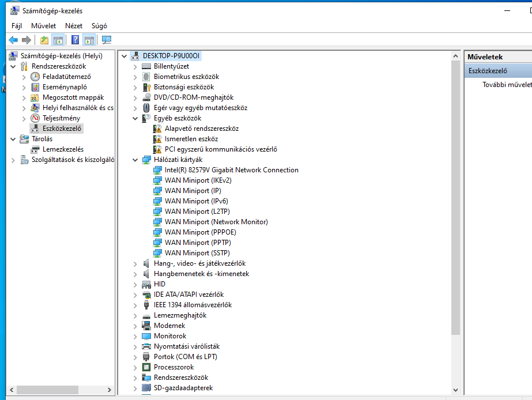Open the Nézet menu

click(74, 26)
